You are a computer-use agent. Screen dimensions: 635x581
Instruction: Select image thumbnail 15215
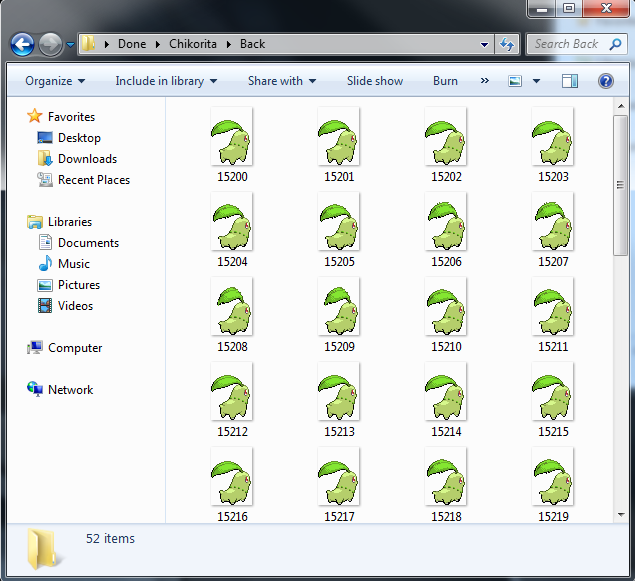[x=552, y=392]
